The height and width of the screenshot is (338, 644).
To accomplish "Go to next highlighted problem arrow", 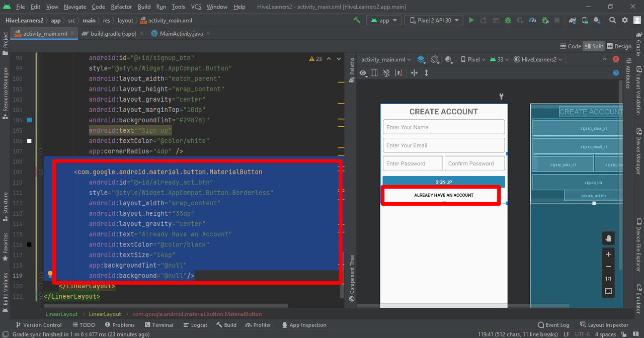I will (x=339, y=59).
